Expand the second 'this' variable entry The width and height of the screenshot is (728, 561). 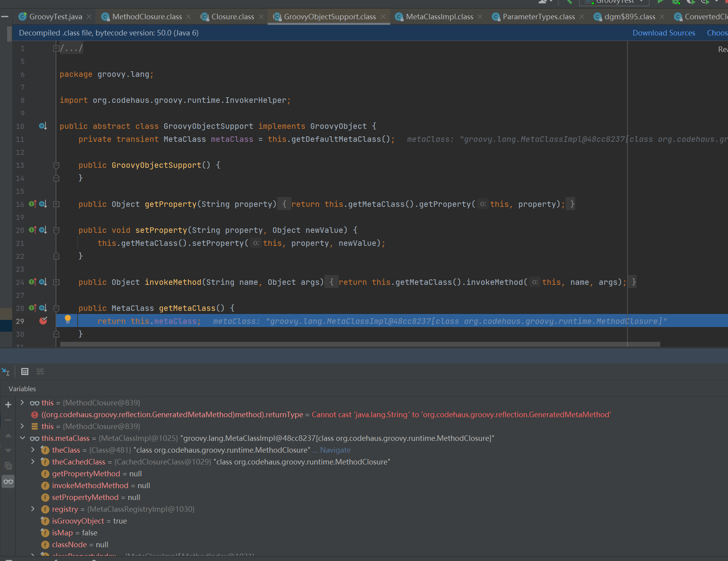[x=22, y=426]
